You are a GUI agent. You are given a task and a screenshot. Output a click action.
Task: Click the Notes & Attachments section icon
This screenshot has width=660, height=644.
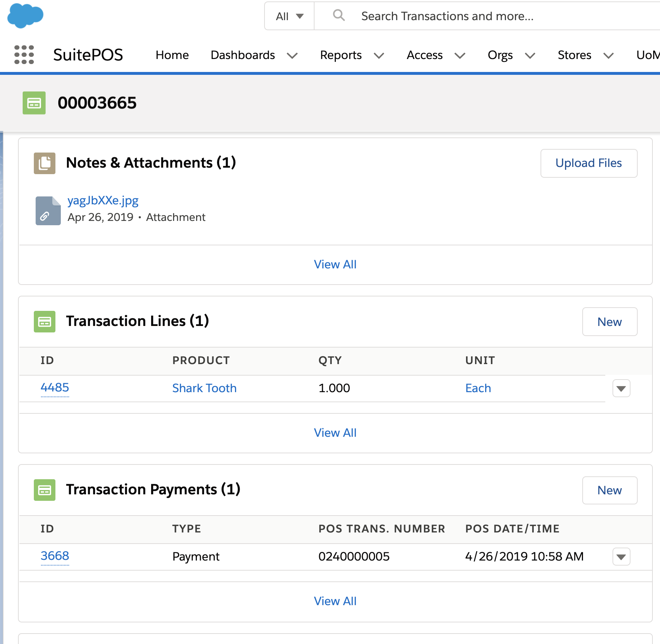(45, 163)
